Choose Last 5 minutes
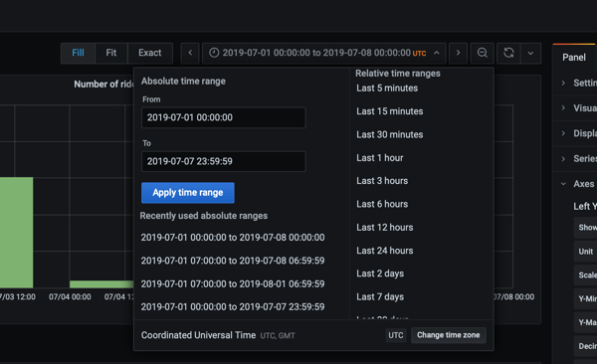This screenshot has height=364, width=597. click(x=387, y=89)
